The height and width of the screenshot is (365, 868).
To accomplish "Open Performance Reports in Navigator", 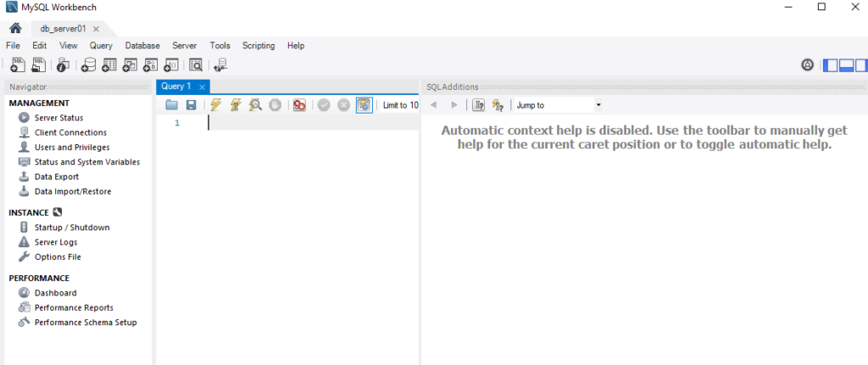I will coord(73,307).
